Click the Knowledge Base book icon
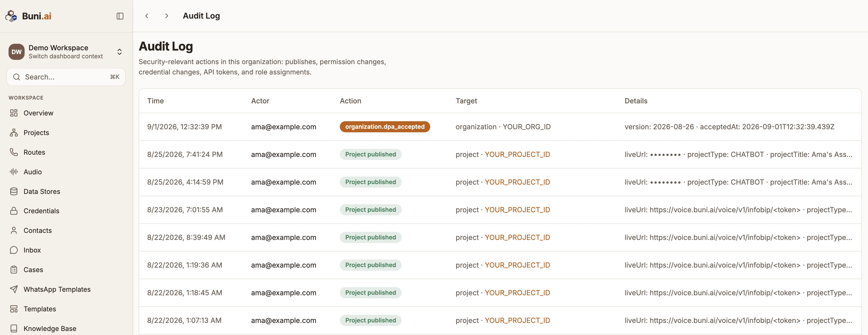Image resolution: width=868 pixels, height=335 pixels. click(x=14, y=328)
